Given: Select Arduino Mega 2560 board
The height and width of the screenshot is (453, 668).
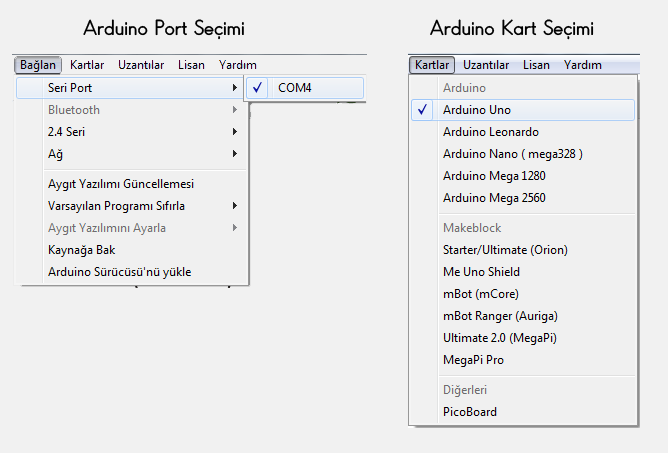Looking at the screenshot, I should click(x=523, y=198).
